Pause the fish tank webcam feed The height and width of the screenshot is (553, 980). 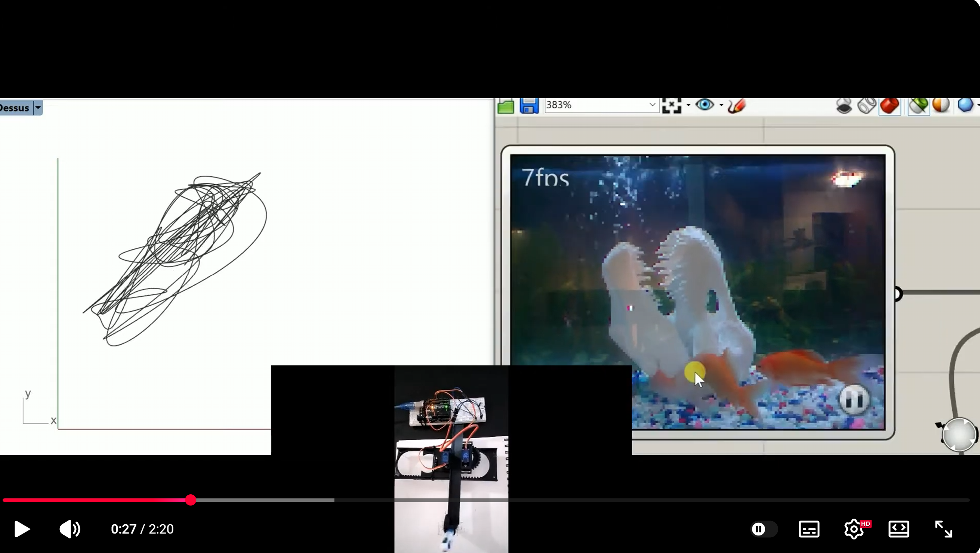(x=854, y=400)
